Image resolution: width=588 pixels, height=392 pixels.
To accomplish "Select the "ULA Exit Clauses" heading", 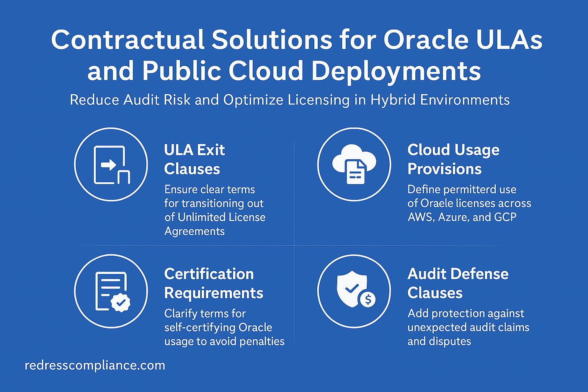I will (194, 159).
